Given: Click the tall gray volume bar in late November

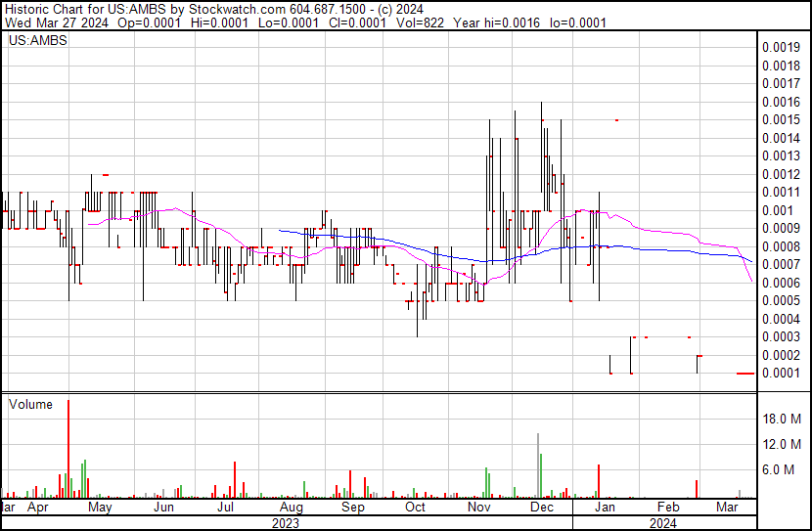Looking at the screenshot, I should click(538, 465).
